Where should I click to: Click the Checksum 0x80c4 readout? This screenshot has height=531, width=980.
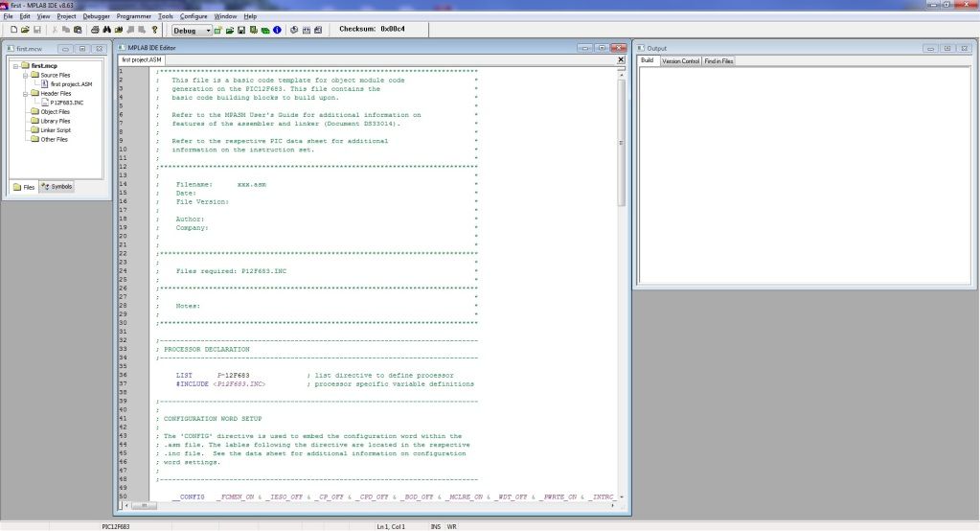coord(373,29)
